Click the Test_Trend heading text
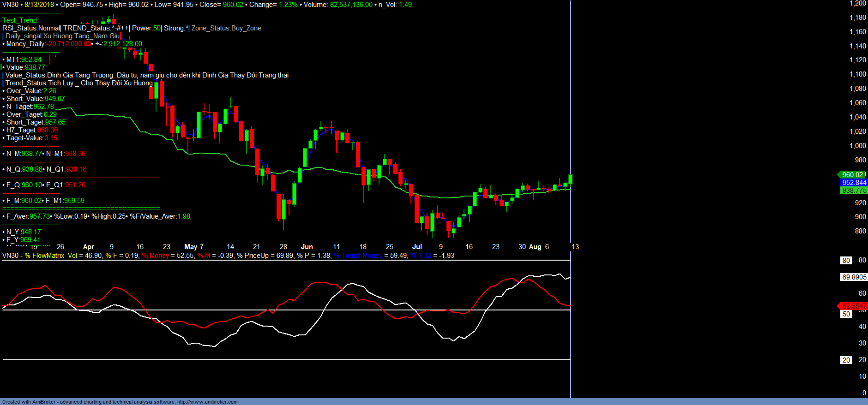The width and height of the screenshot is (868, 405). pos(20,20)
